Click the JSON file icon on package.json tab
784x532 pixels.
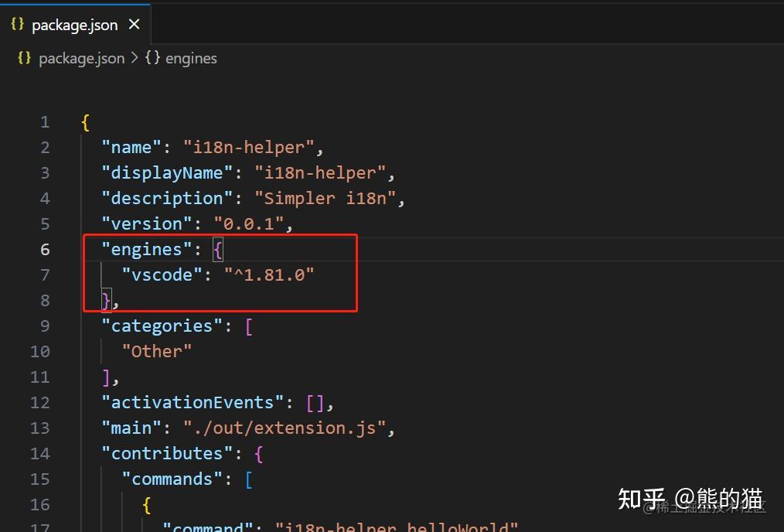(x=17, y=24)
